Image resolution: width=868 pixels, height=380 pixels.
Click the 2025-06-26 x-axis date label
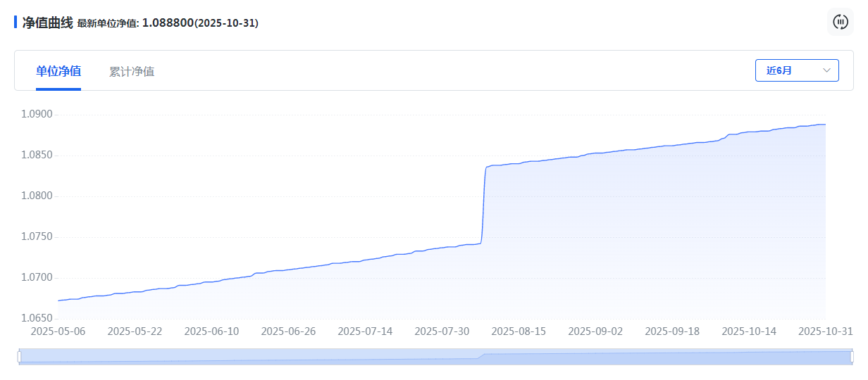point(289,331)
